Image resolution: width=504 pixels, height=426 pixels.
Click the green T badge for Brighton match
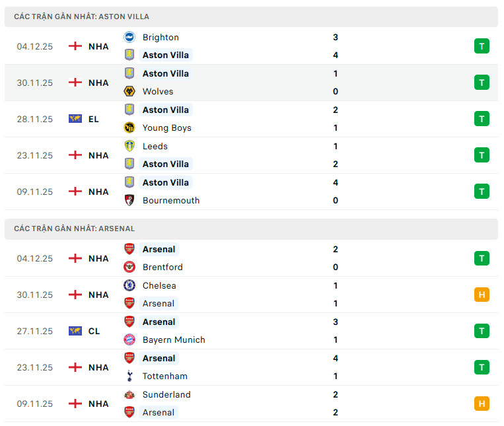click(482, 46)
